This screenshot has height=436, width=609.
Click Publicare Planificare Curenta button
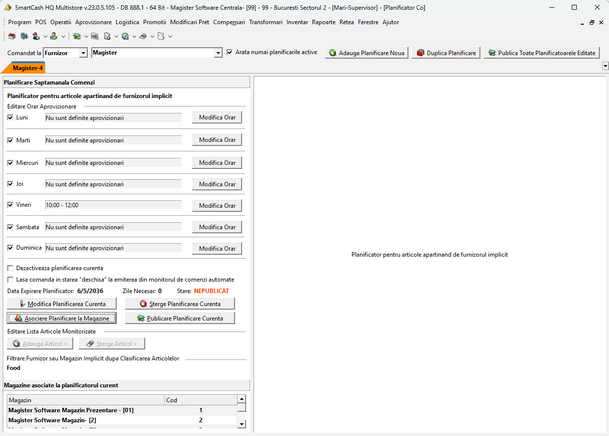pyautogui.click(x=180, y=318)
